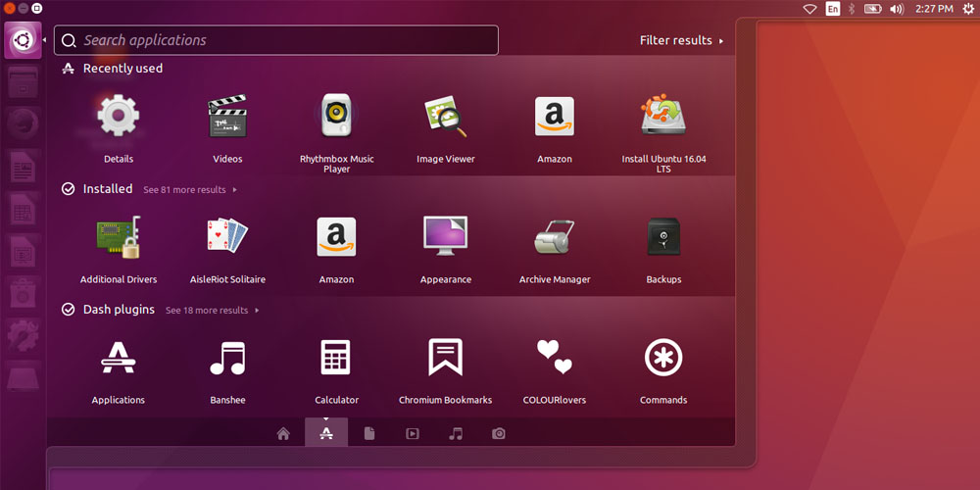Maximize the Dash overlay
This screenshot has width=980, height=490.
pos(37,8)
